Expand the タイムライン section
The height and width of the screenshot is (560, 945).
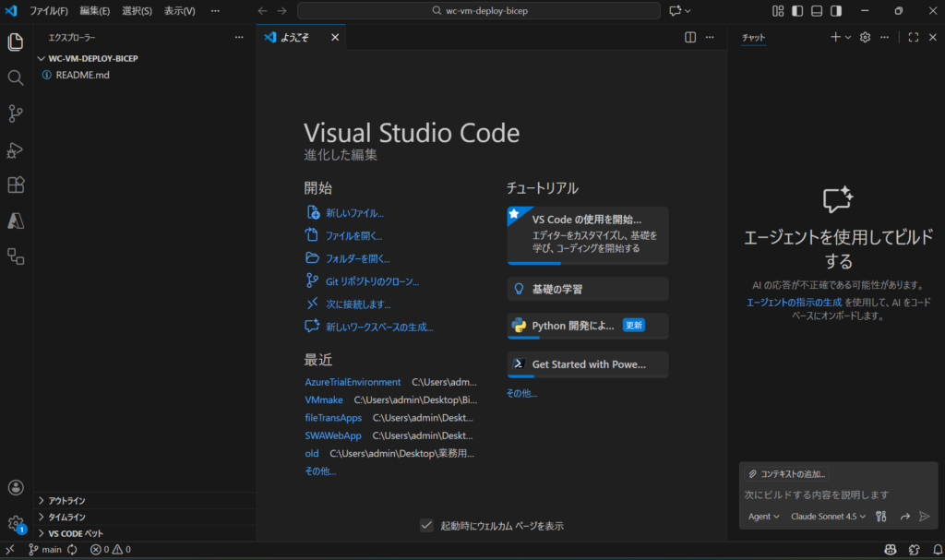[x=66, y=517]
